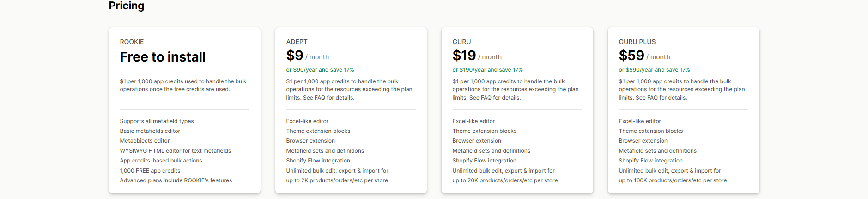Click the $59 per month price

644,56
